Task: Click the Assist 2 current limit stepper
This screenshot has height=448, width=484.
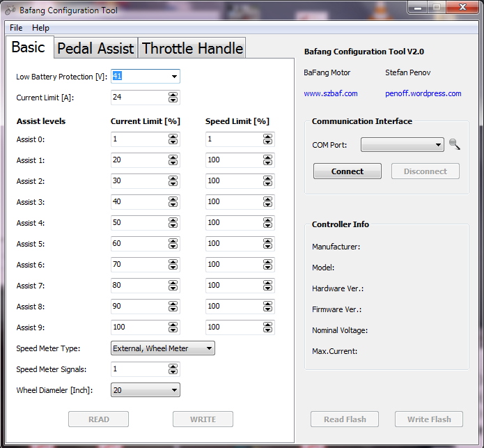Action: pos(173,181)
